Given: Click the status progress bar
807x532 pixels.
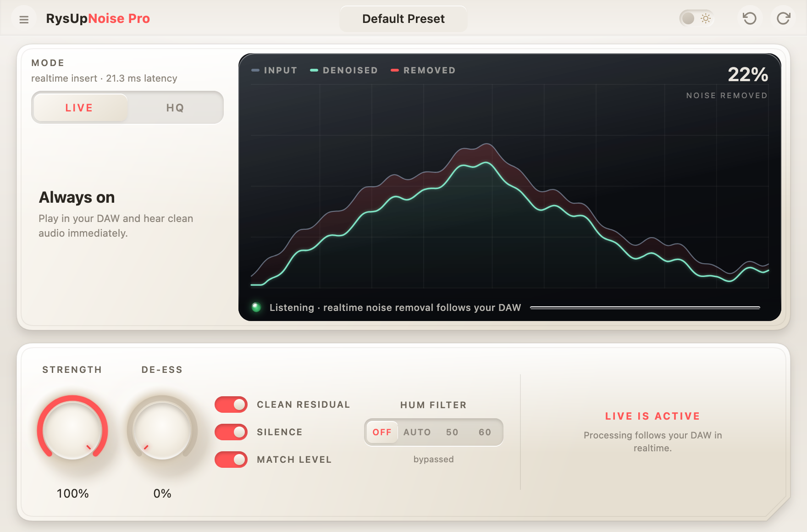Looking at the screenshot, I should 645,307.
